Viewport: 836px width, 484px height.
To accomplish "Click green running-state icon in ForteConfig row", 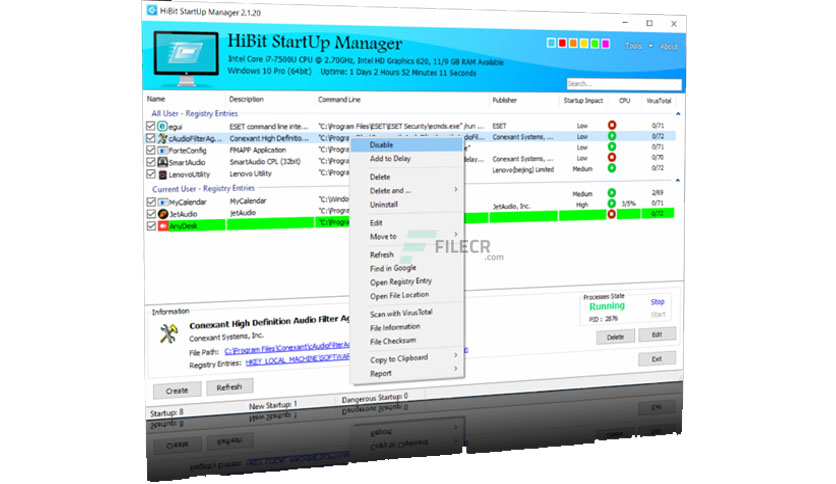I will (612, 146).
